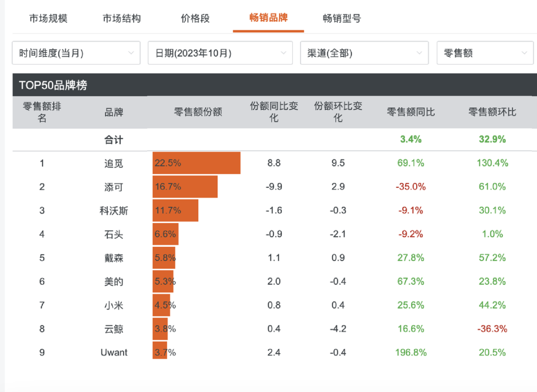The image size is (537, 392).
Task: Expand the 渠道(全部) channel dropdown
Action: (364, 53)
